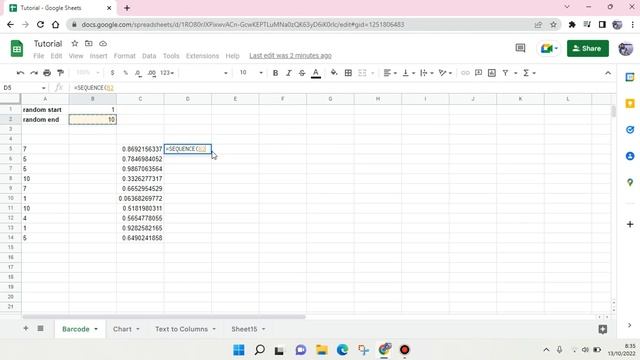The width and height of the screenshot is (640, 360).
Task: Click the undo icon in toolbar
Action: click(x=20, y=73)
